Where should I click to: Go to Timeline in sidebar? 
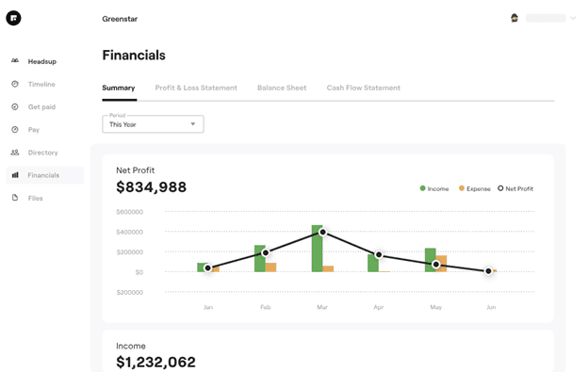tap(41, 85)
